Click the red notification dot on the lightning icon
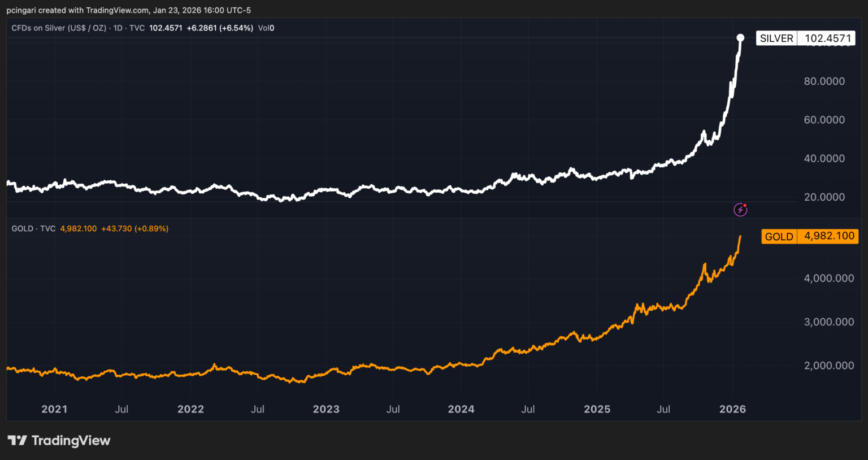Image resolution: width=868 pixels, height=460 pixels. [x=746, y=205]
